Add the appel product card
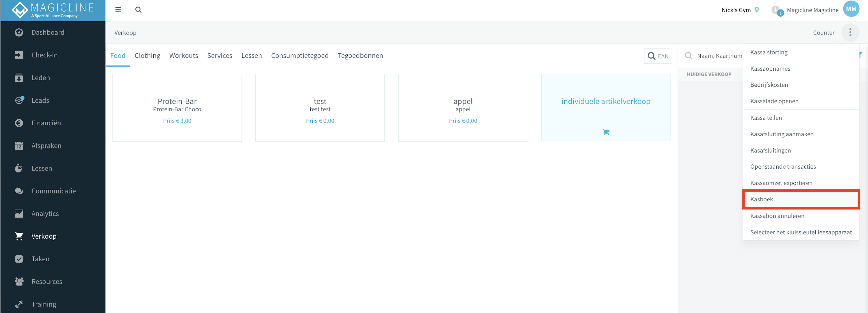Screen dimensions: 868x313 (x=463, y=107)
